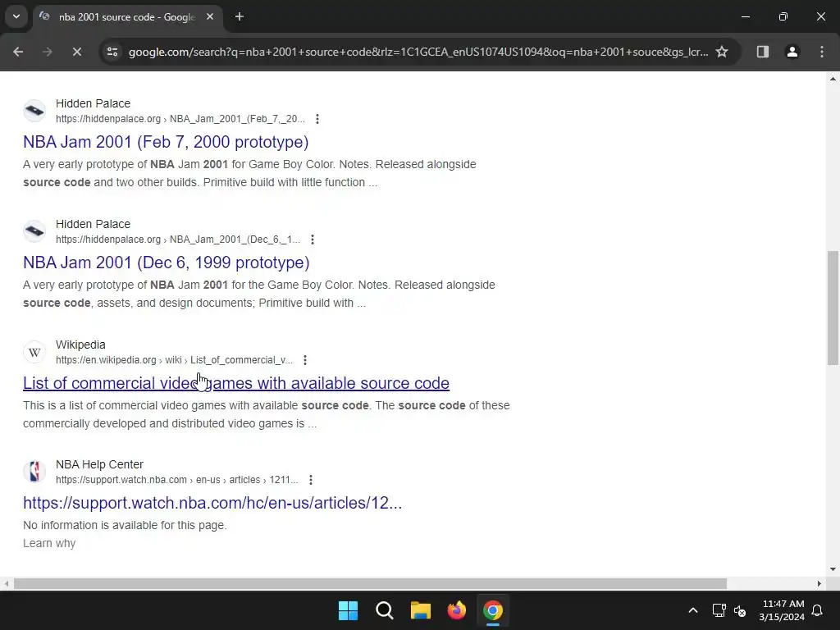This screenshot has height=630, width=840.
Task: Click the horizontal scrollbar thumb
Action: (x=370, y=583)
